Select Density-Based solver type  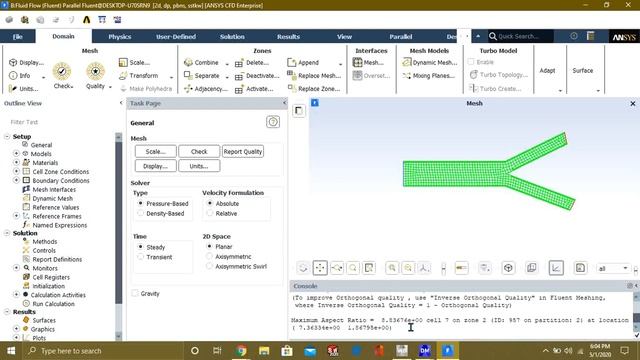[140, 213]
